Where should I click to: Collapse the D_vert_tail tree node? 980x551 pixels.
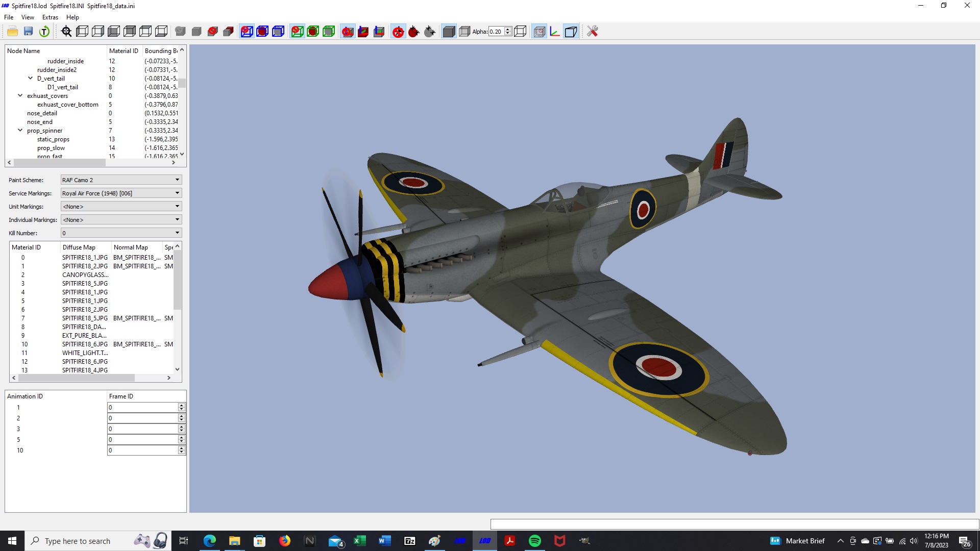pyautogui.click(x=31, y=79)
